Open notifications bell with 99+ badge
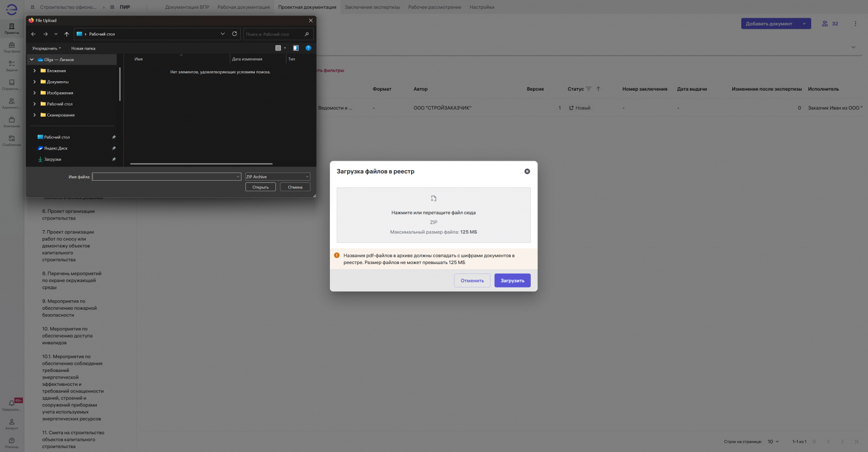Viewport: 868px width, 452px height. pyautogui.click(x=12, y=405)
